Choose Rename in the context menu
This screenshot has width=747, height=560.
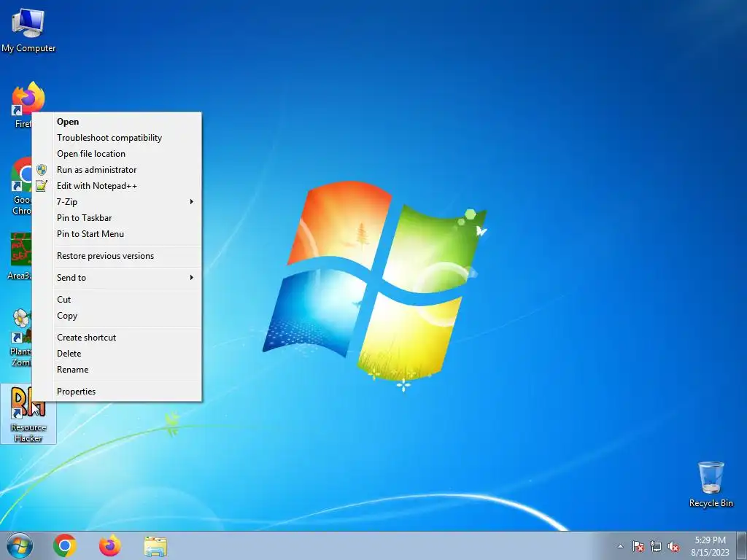[117, 370]
